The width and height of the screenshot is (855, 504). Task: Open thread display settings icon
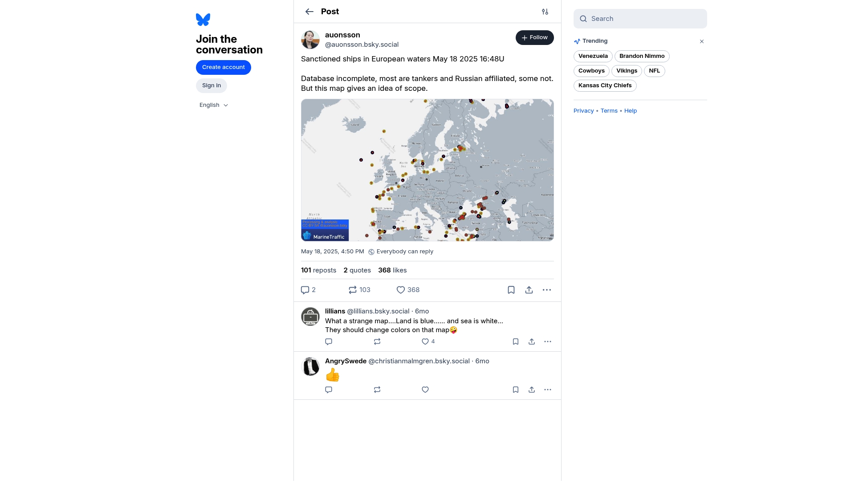tap(545, 12)
